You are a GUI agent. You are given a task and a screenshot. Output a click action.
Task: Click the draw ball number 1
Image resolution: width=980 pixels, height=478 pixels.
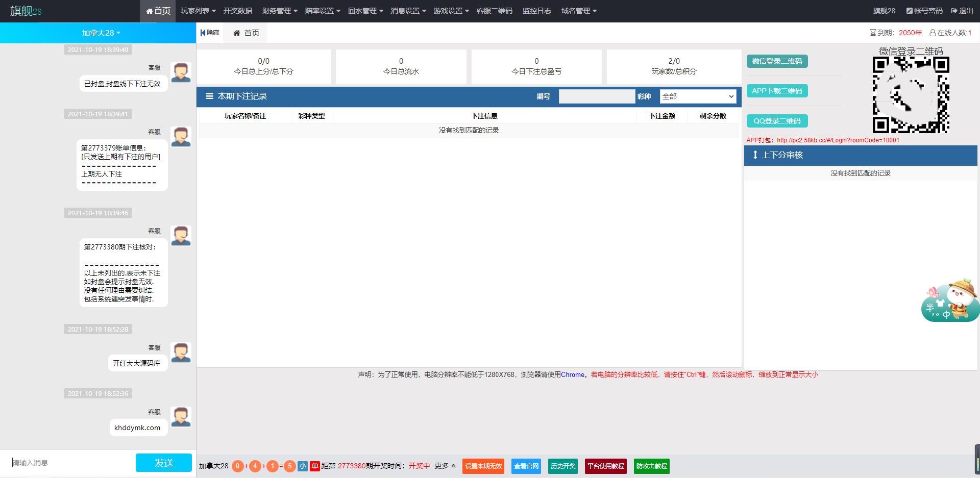273,466
